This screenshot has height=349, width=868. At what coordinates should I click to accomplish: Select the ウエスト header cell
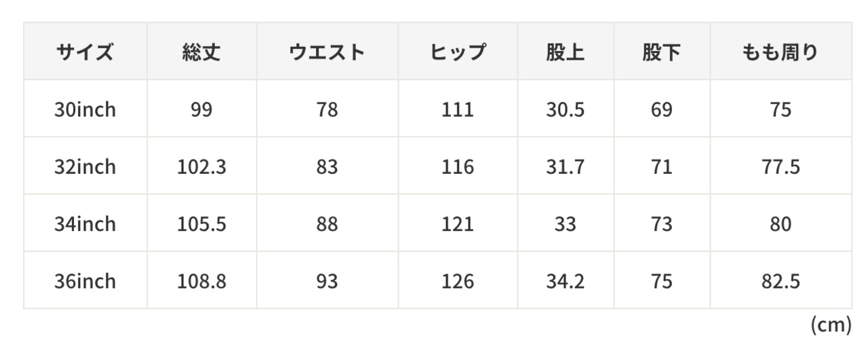click(x=327, y=52)
